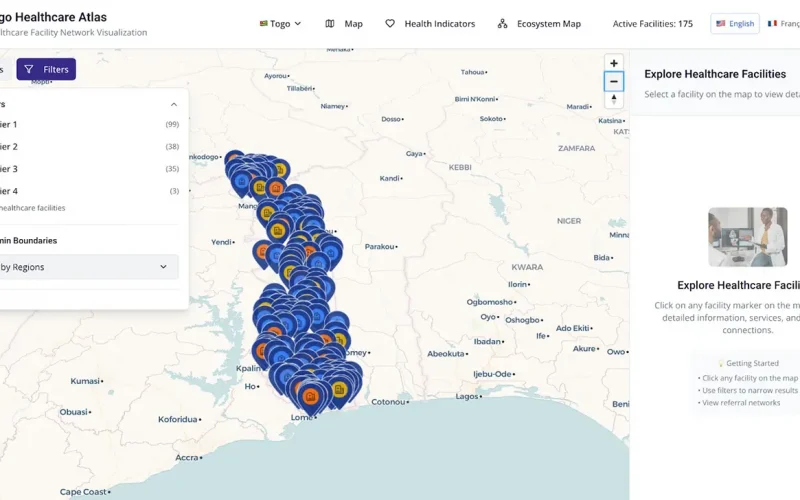The height and width of the screenshot is (500, 800).
Task: Toggle the Filters panel button
Action: click(46, 70)
